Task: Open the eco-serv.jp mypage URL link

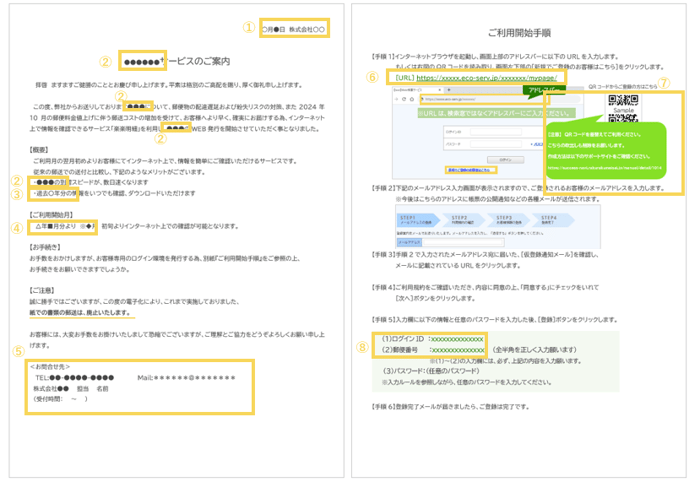Action: click(487, 76)
